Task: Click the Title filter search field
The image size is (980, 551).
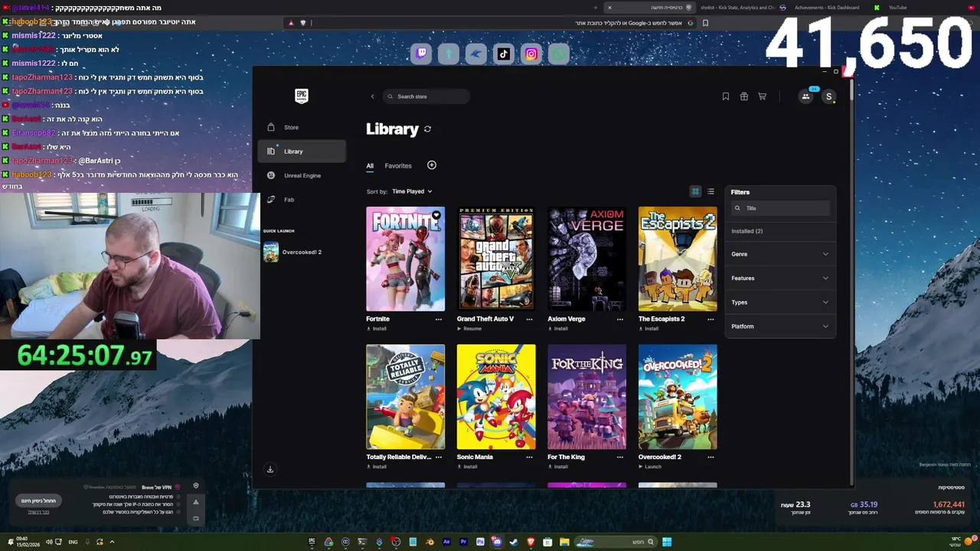Action: pyautogui.click(x=780, y=208)
